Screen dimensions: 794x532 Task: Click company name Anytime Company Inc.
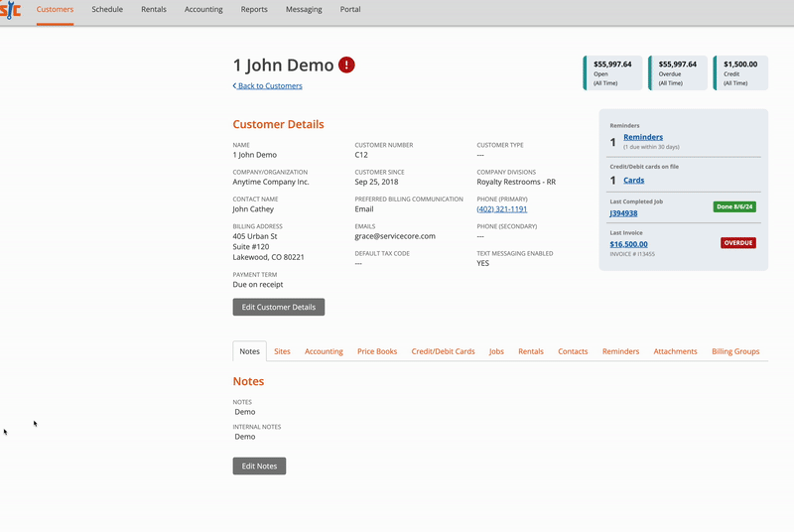(271, 182)
